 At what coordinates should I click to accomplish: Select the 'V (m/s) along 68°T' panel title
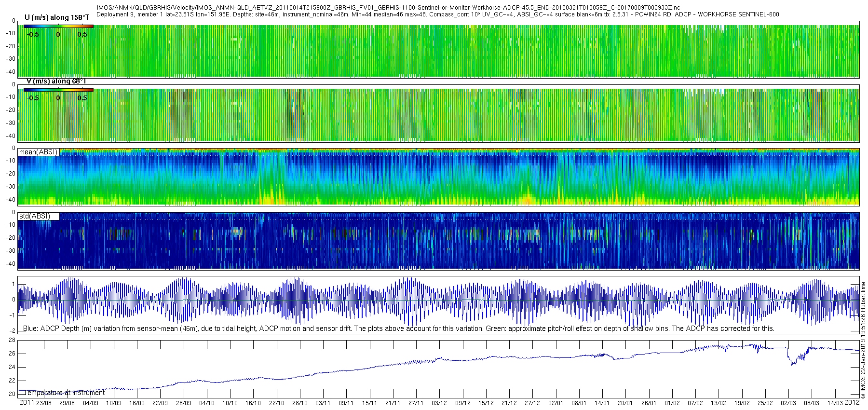pos(56,81)
